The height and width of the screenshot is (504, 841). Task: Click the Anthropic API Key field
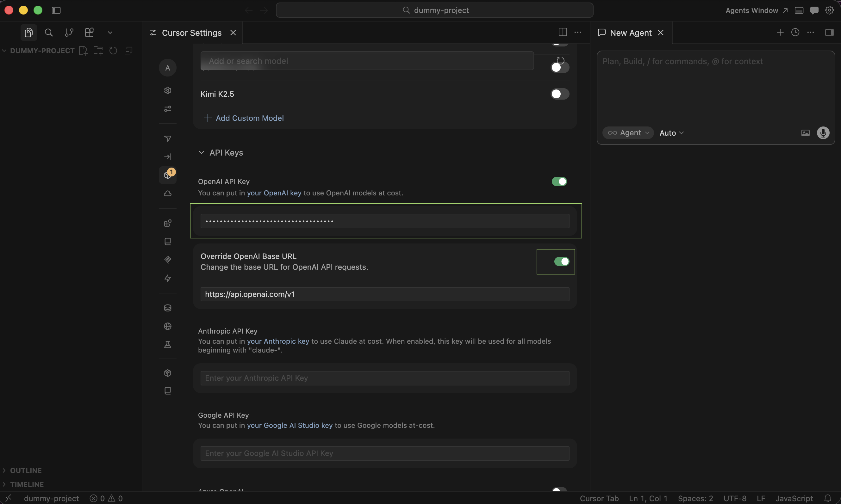(x=385, y=378)
